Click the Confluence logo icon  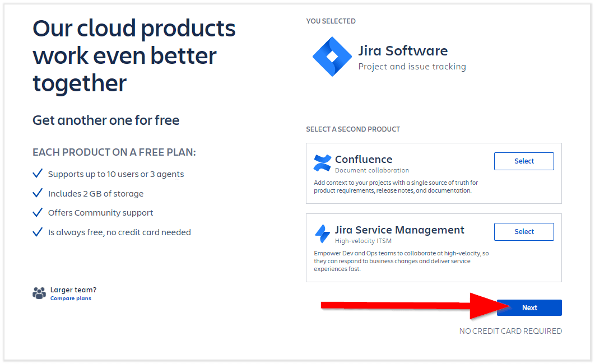322,164
